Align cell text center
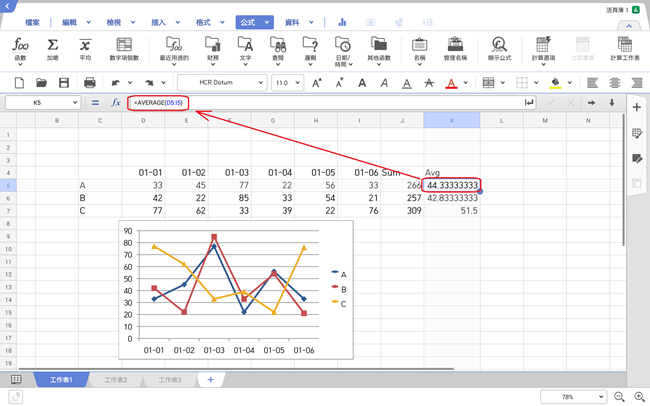Image resolution: width=650 pixels, height=406 pixels. point(615,83)
